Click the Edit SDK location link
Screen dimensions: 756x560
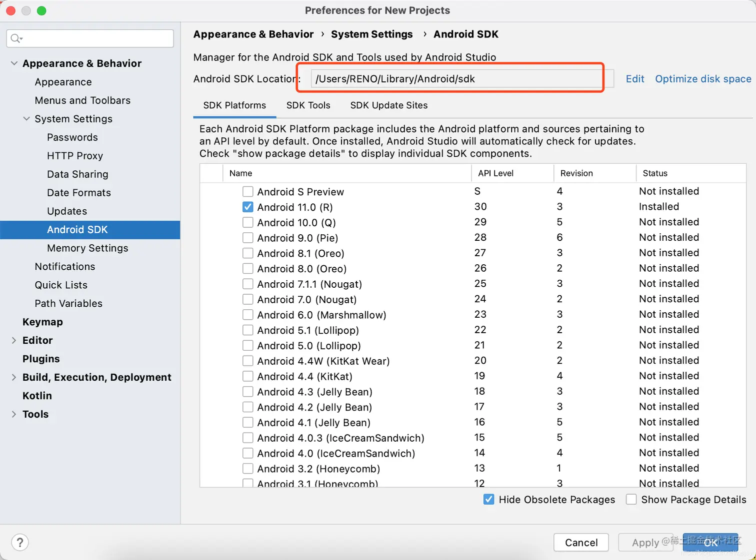click(x=635, y=79)
